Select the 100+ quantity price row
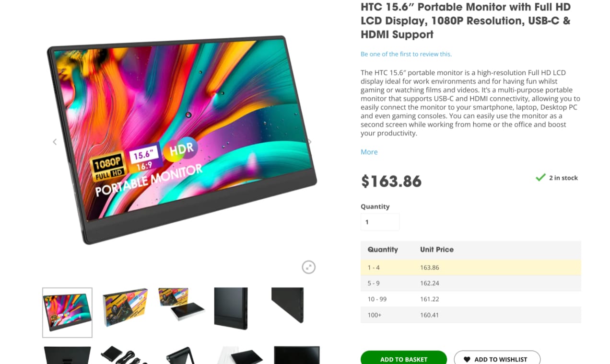610x364 pixels. 470,315
